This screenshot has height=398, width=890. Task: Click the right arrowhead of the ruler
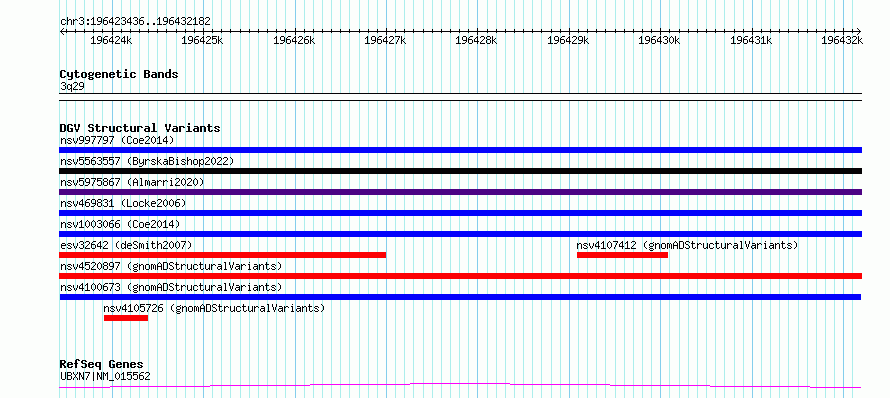point(859,31)
